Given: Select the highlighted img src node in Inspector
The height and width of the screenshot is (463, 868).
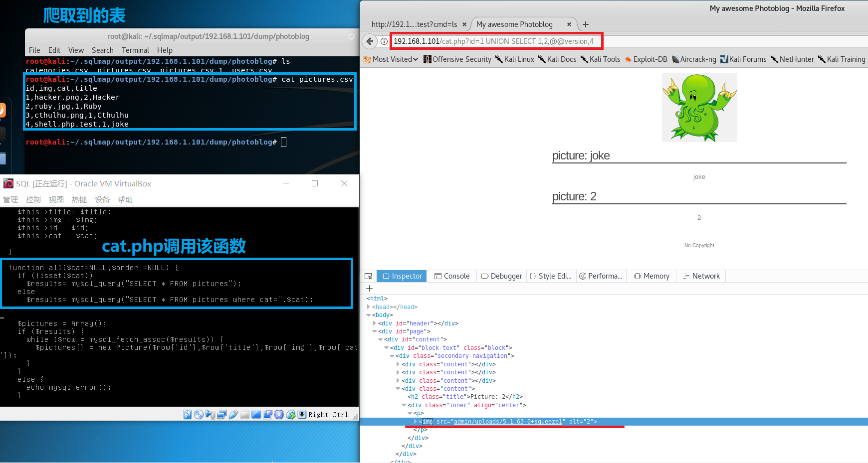Looking at the screenshot, I should point(614,422).
